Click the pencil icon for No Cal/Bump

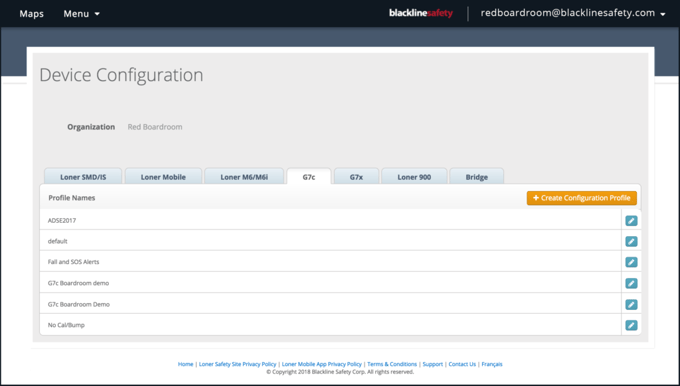click(631, 325)
